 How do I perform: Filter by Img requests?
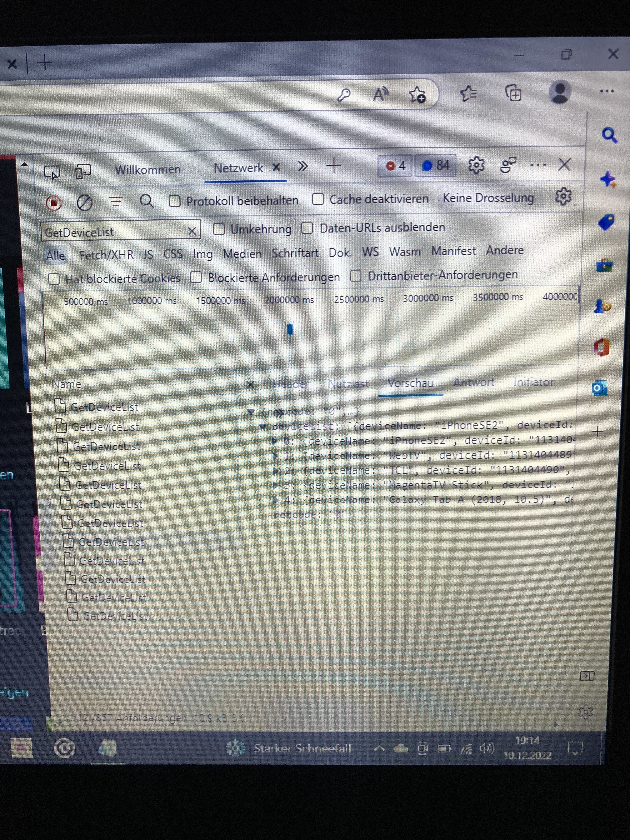(202, 254)
